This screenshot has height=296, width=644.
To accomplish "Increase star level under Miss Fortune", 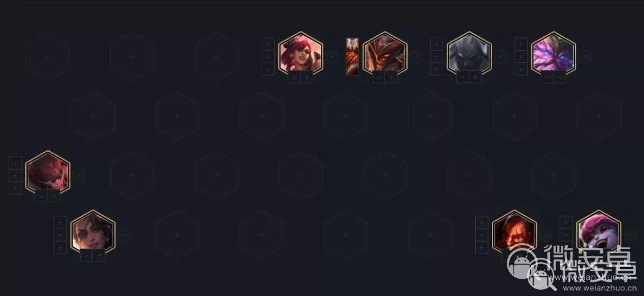I will (307, 77).
